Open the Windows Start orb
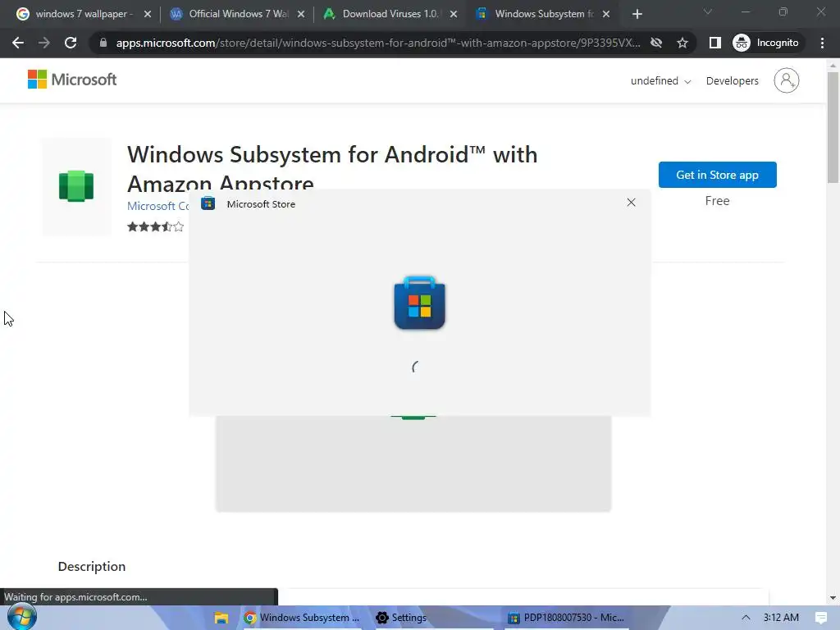Screen dimensions: 840x630 (21, 617)
